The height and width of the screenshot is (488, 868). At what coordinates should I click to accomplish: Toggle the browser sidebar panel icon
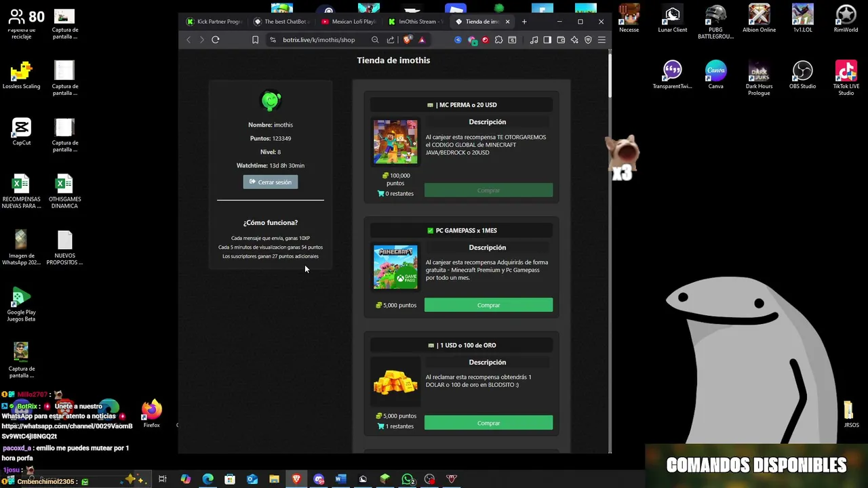(547, 40)
